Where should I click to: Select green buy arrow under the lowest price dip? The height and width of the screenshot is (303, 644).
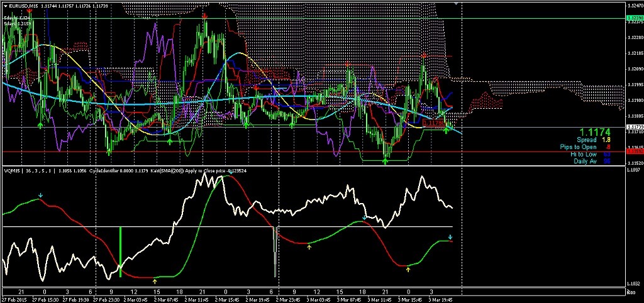pyautogui.click(x=386, y=162)
